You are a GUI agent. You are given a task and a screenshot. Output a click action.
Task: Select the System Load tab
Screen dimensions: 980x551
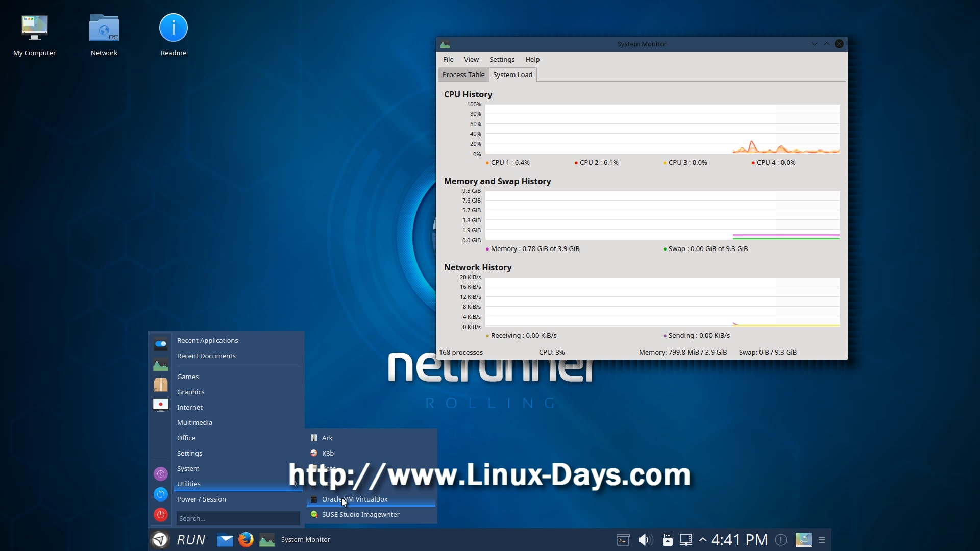(512, 75)
